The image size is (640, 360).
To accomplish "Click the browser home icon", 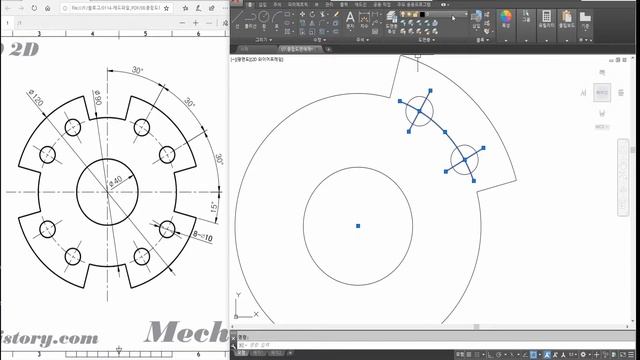I will coord(48,8).
